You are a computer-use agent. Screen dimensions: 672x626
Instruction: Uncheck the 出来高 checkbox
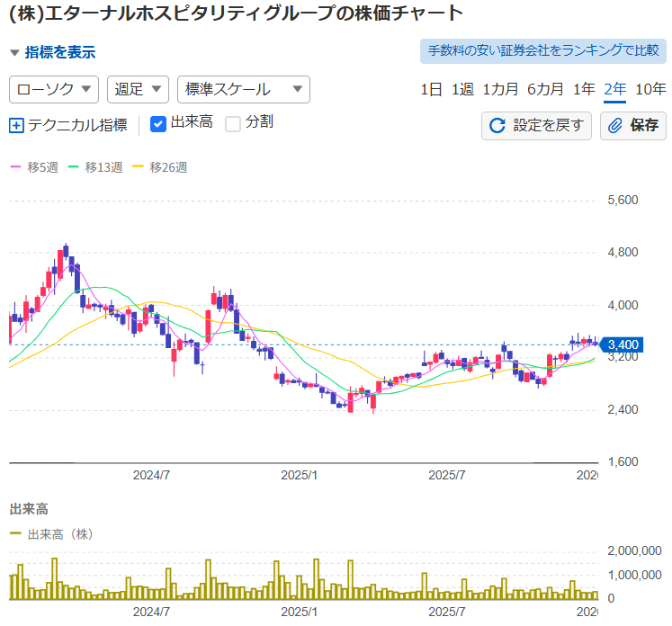[158, 124]
